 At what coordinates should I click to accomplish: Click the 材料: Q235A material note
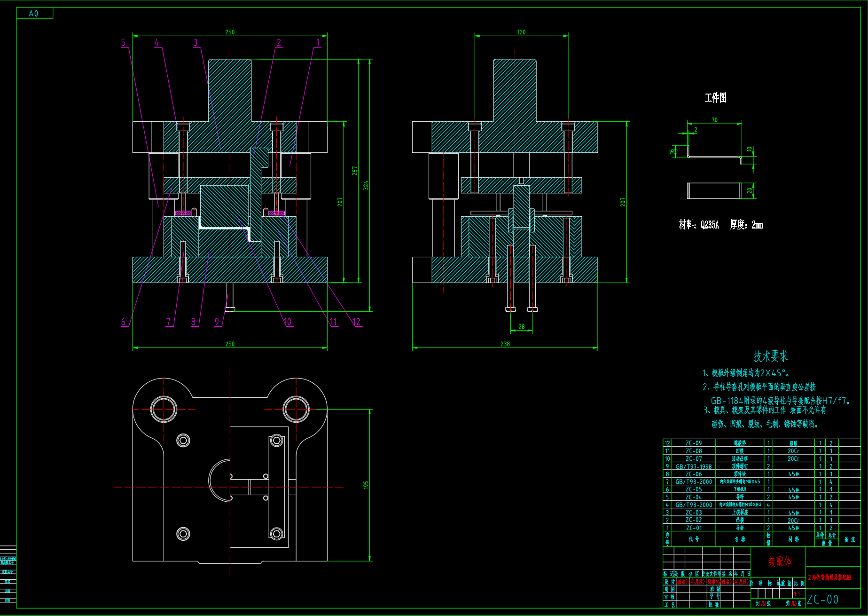pyautogui.click(x=699, y=225)
